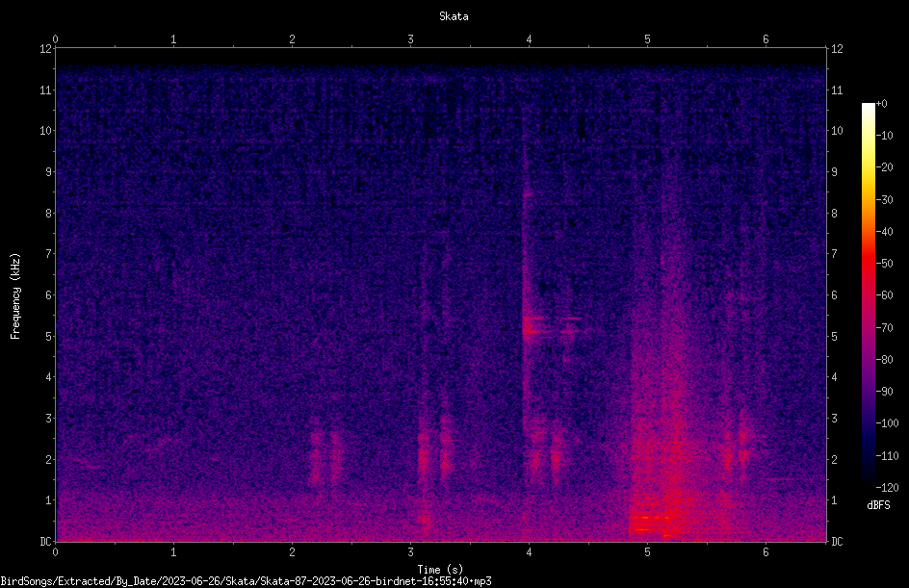Click the "6" label on the top time axis
This screenshot has height=588, width=909.
click(x=766, y=39)
